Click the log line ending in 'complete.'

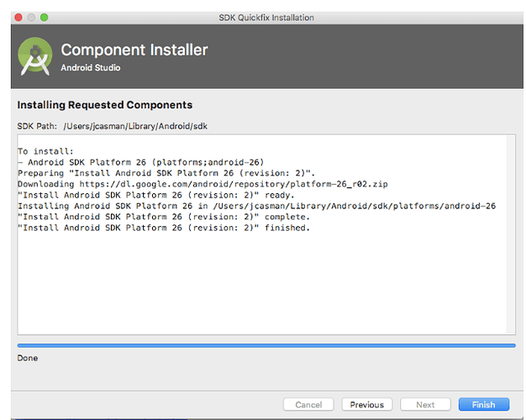pos(164,217)
